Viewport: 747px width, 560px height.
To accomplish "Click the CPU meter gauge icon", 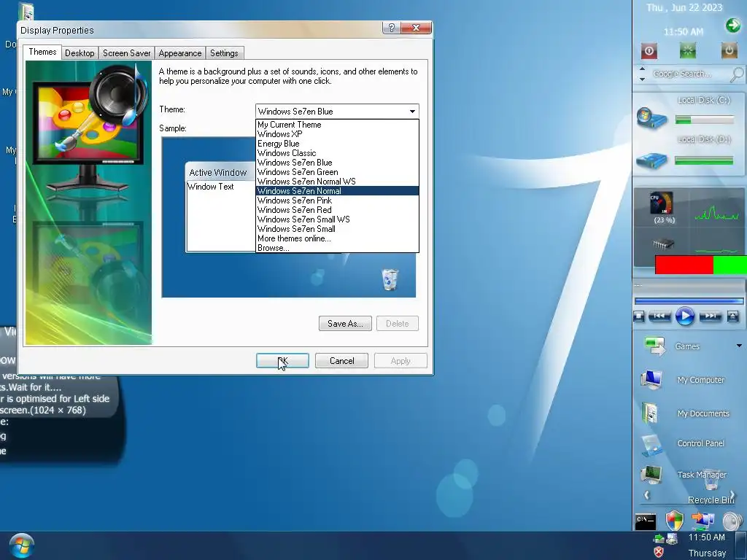I will (x=662, y=203).
